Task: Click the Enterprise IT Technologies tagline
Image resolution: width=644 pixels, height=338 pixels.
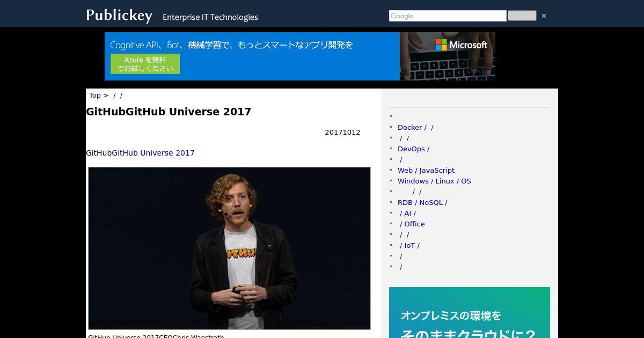Action: click(x=210, y=17)
